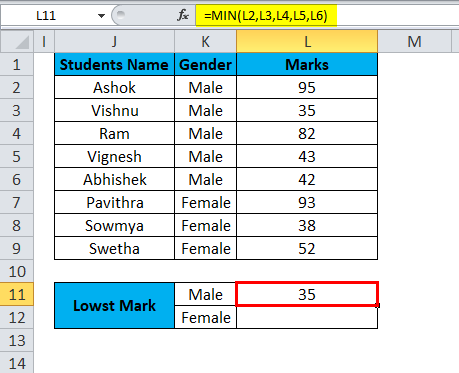Click Swetha's Female gender cell
The image size is (459, 373).
(x=205, y=248)
